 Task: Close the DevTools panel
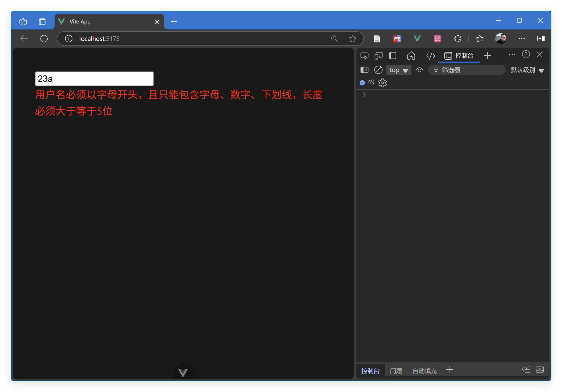(x=540, y=55)
